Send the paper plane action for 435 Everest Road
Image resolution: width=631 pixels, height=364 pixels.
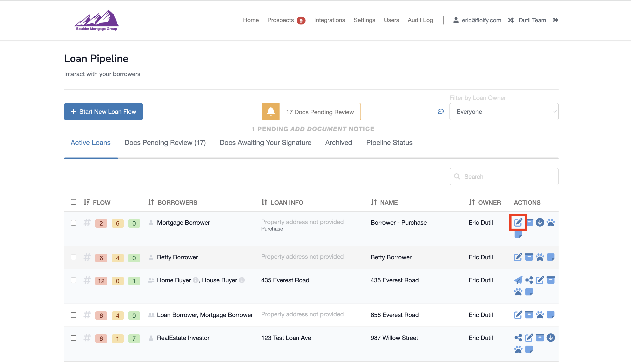coord(518,280)
